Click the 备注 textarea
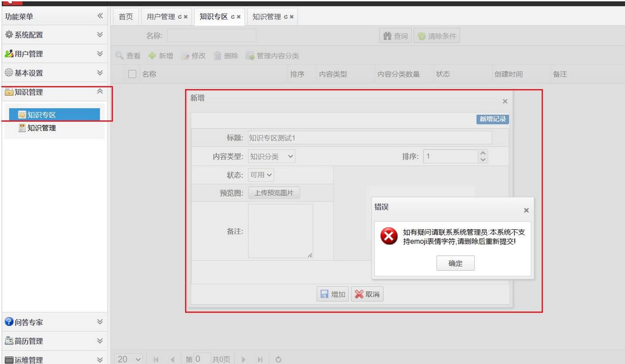 tap(280, 231)
